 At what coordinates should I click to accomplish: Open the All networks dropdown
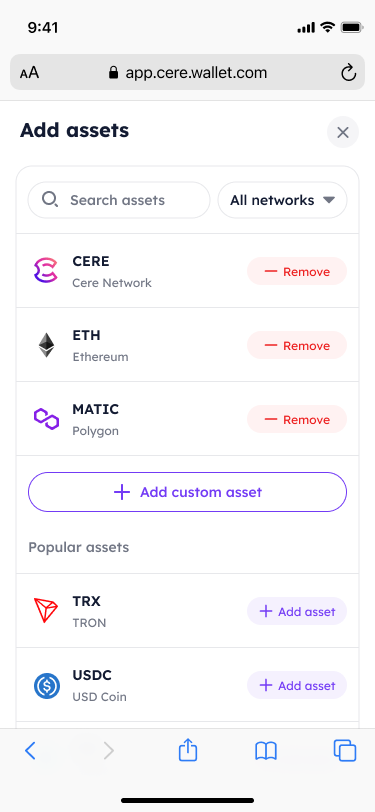[282, 200]
